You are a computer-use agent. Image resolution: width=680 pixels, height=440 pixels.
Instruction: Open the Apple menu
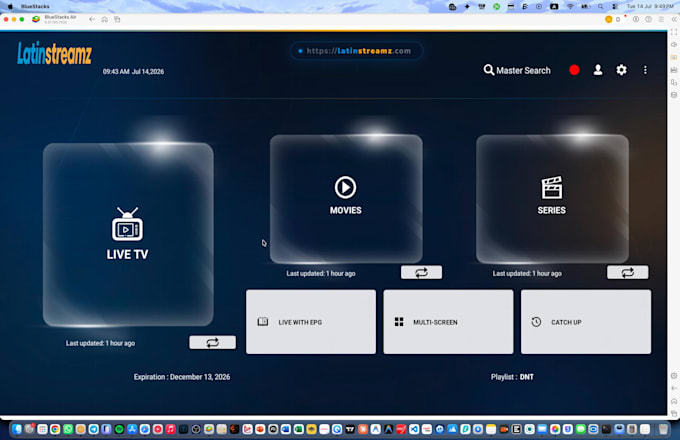10,7
